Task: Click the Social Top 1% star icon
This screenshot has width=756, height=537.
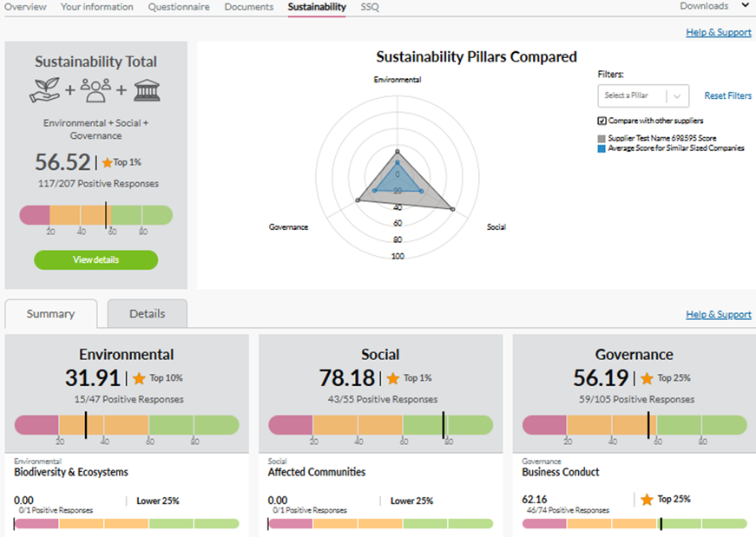Action: (x=392, y=378)
